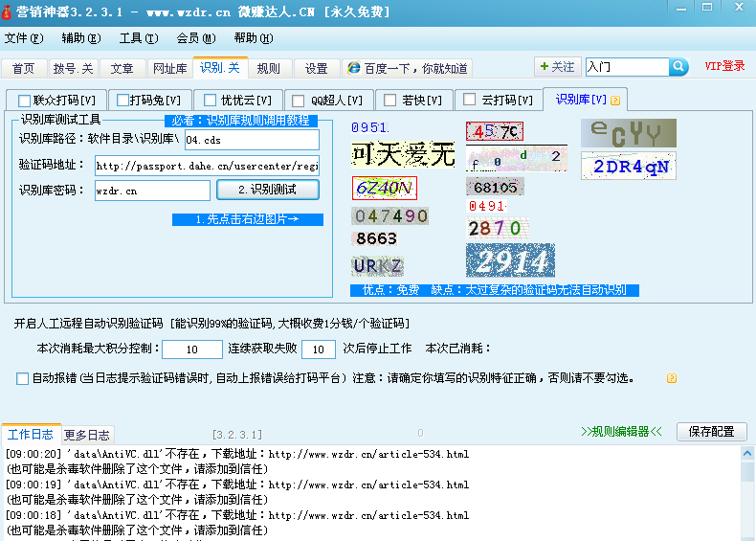Select the 识别库[V] tab
Image resolution: width=756 pixels, height=541 pixels.
(x=585, y=100)
